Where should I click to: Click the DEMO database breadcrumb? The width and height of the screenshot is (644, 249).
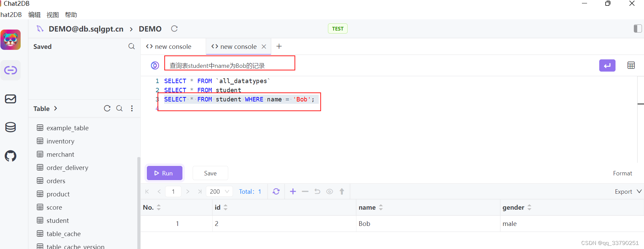coord(150,29)
